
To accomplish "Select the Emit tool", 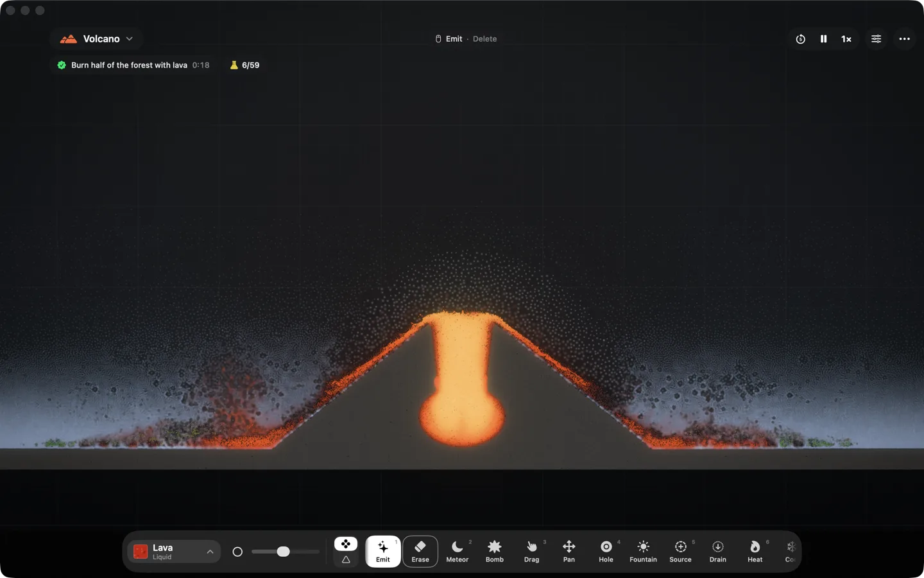I will 383,551.
